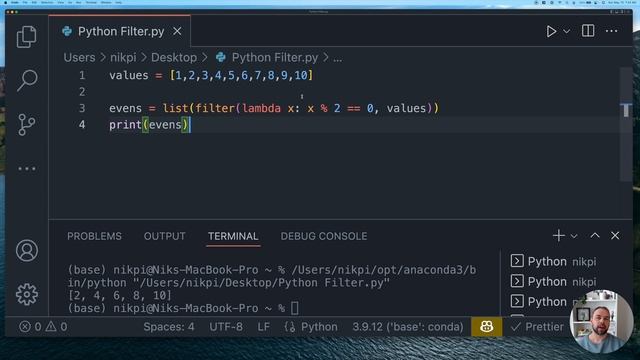This screenshot has height=360, width=640.
Task: Open the terminal launch profile dropdown
Action: pos(574,236)
